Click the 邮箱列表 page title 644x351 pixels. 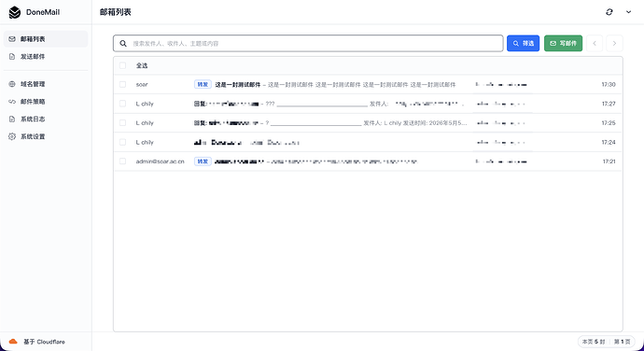click(116, 12)
